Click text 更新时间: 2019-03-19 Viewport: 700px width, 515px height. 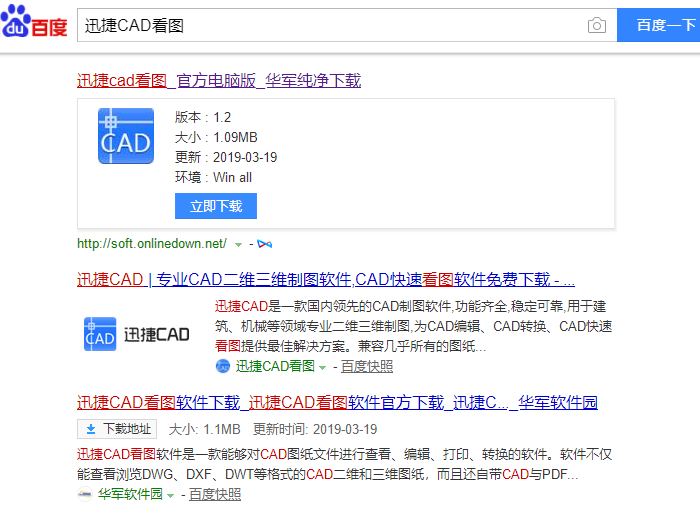coord(315,429)
